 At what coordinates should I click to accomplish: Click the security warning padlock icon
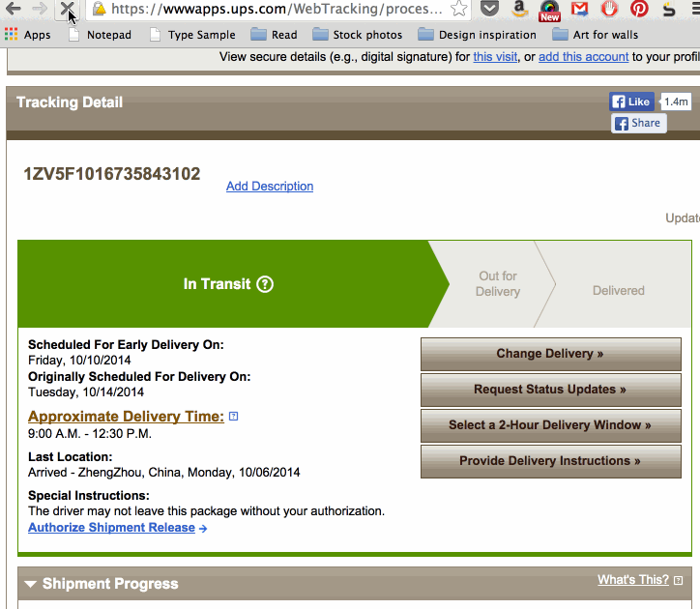pos(100,8)
